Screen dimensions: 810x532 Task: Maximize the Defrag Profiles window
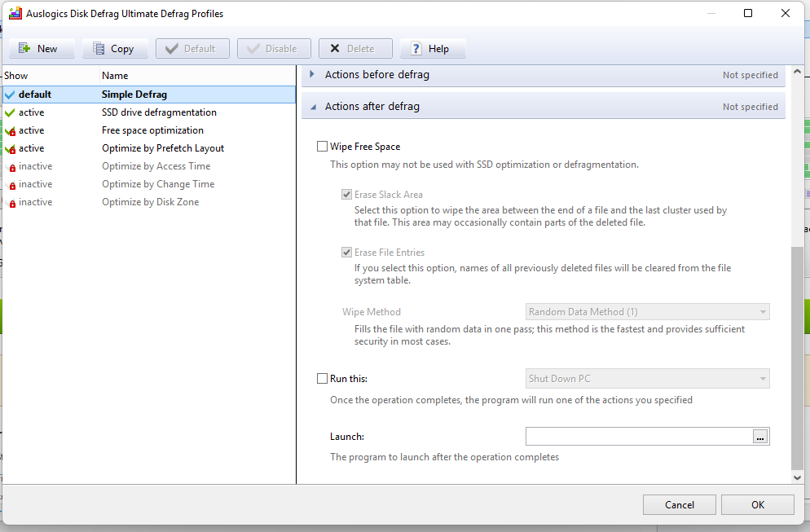pos(748,13)
